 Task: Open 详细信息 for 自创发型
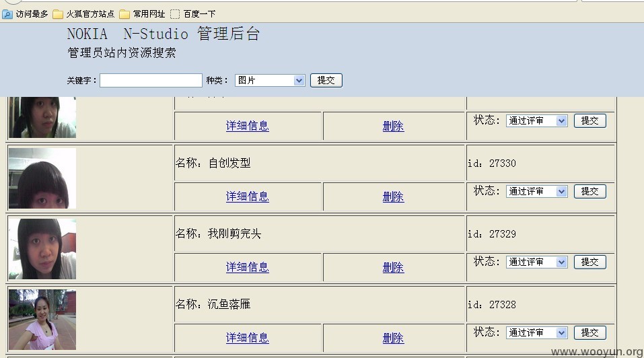click(247, 196)
